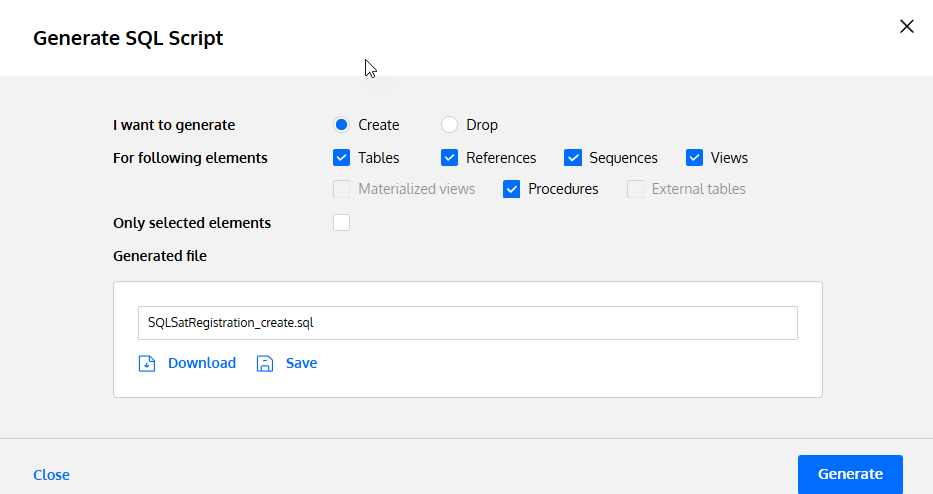The image size is (933, 494).
Task: Select the Create radio button
Action: coord(341,125)
